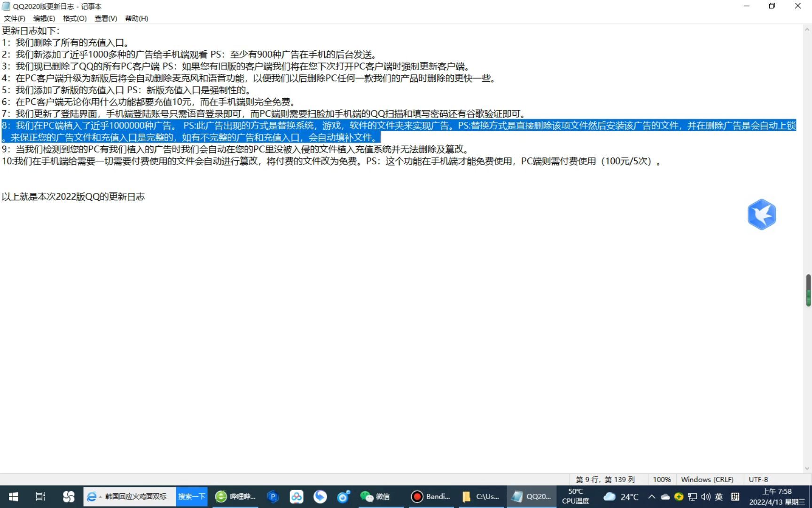Open the blue P app on taskbar
The height and width of the screenshot is (508, 812).
(273, 497)
